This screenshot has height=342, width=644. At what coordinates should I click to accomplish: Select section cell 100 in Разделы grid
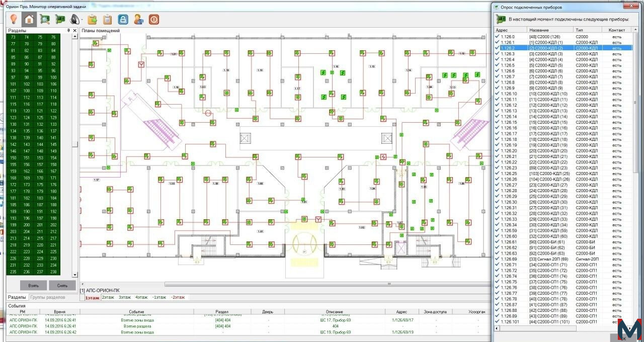click(x=53, y=77)
